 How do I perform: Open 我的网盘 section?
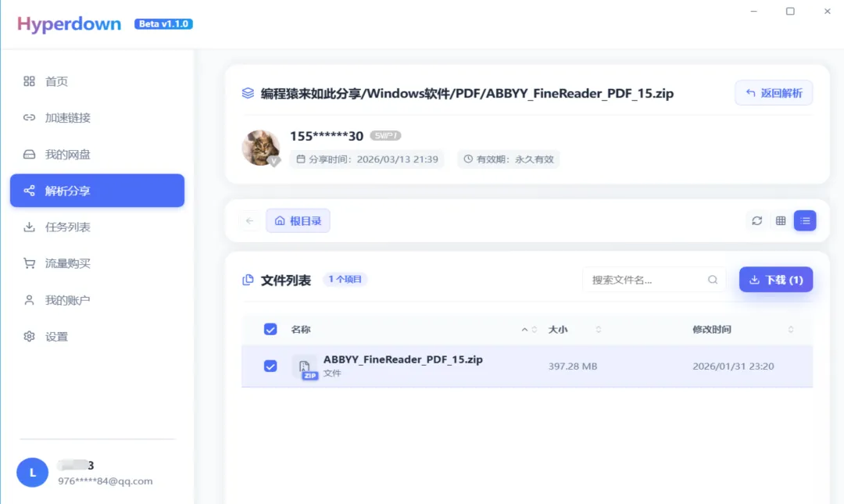click(97, 155)
